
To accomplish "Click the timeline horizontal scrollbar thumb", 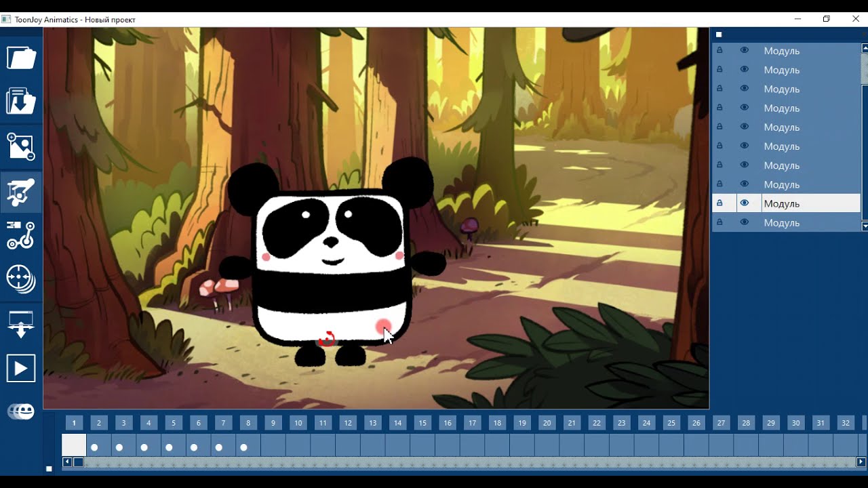I will (78, 462).
